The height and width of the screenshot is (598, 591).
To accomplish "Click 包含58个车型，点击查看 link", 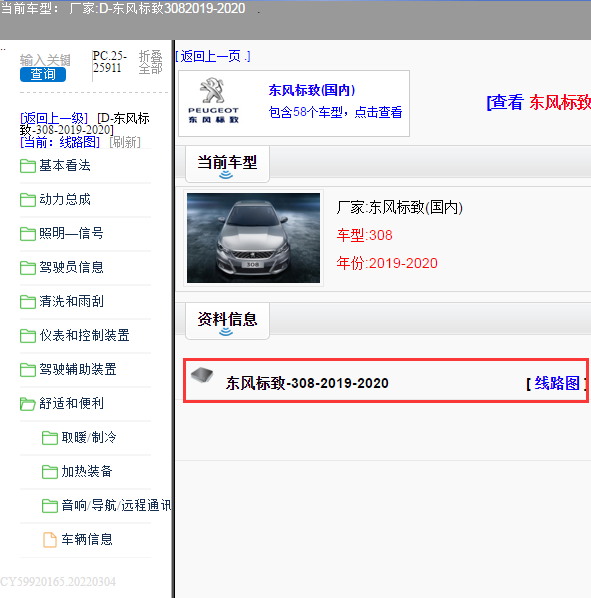I will pos(335,112).
